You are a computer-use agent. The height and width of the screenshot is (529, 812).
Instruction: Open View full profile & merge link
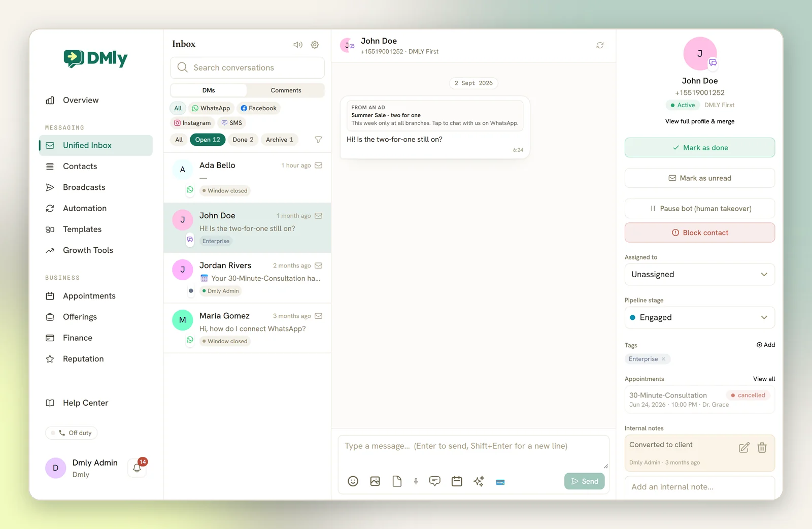pos(700,121)
